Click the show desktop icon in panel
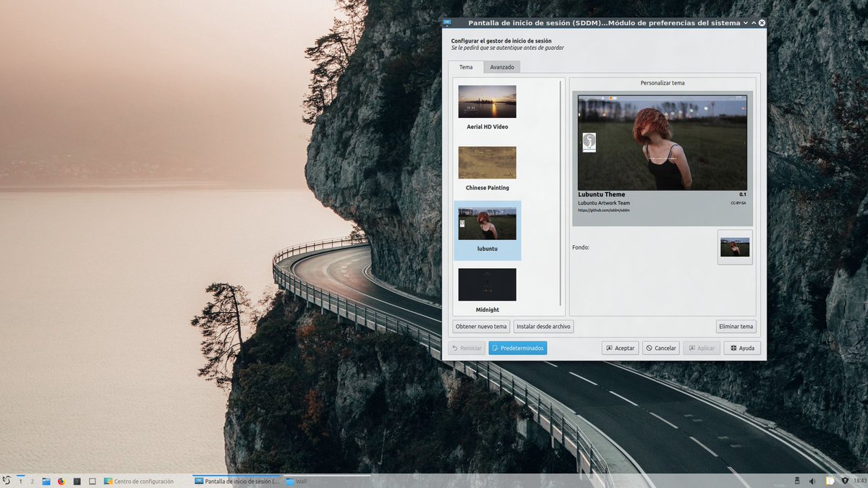Screen dimensions: 868x488 pos(92,481)
